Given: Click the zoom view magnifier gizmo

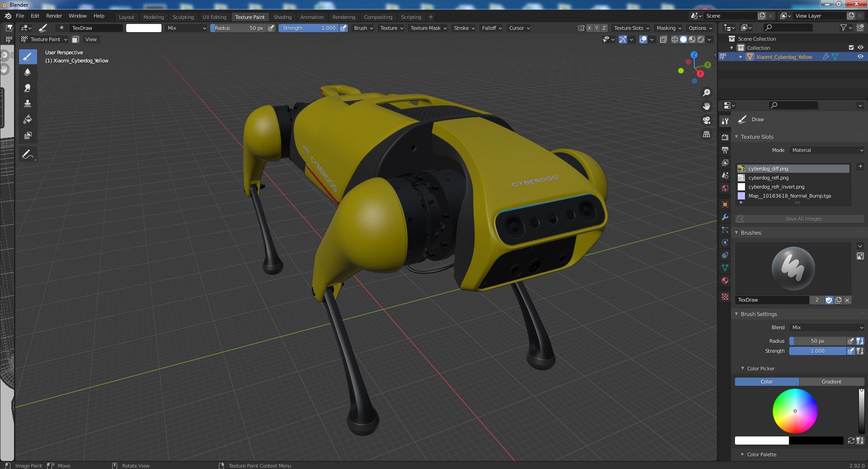Looking at the screenshot, I should (707, 93).
